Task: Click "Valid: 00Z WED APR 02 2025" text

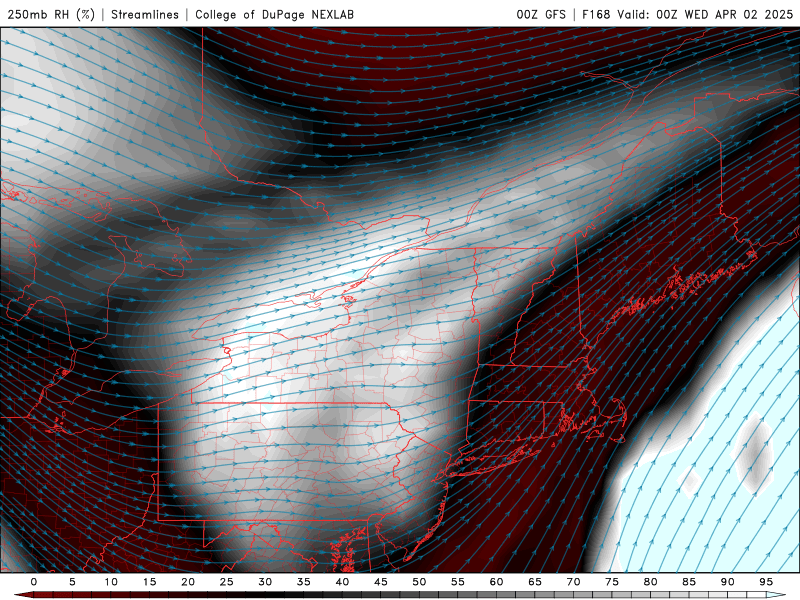Action: point(705,14)
